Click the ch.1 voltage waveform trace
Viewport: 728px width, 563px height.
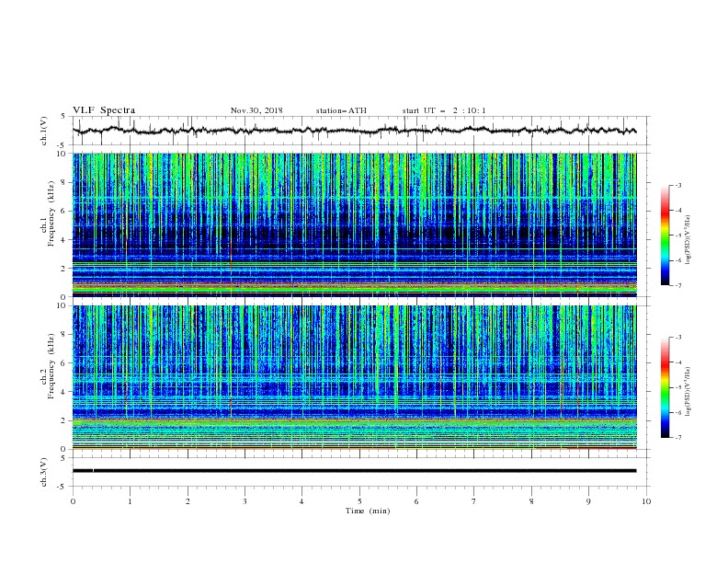[354, 131]
